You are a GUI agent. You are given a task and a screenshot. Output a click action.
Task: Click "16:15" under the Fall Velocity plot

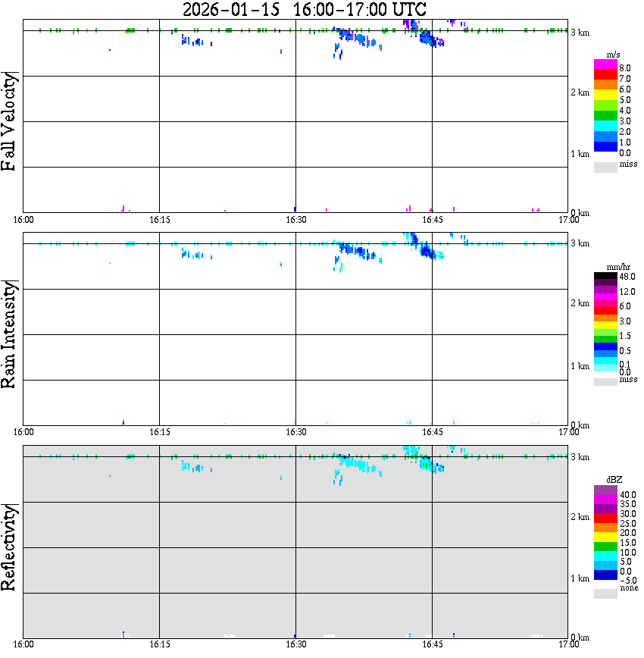click(159, 220)
